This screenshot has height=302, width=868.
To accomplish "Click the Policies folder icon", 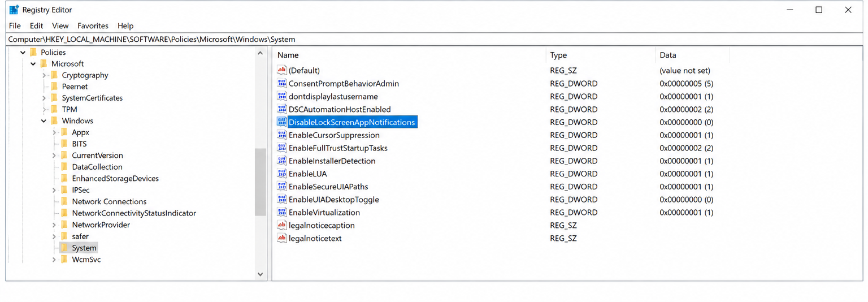I will pyautogui.click(x=33, y=52).
